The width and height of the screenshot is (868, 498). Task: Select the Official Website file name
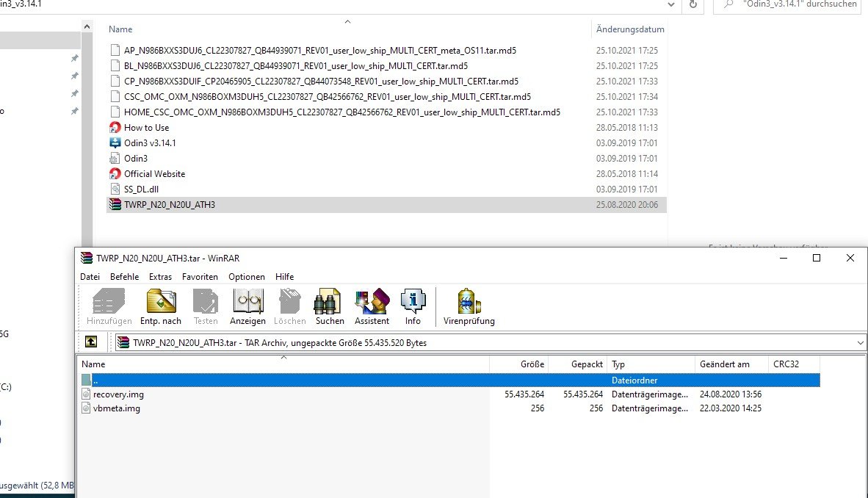(154, 174)
